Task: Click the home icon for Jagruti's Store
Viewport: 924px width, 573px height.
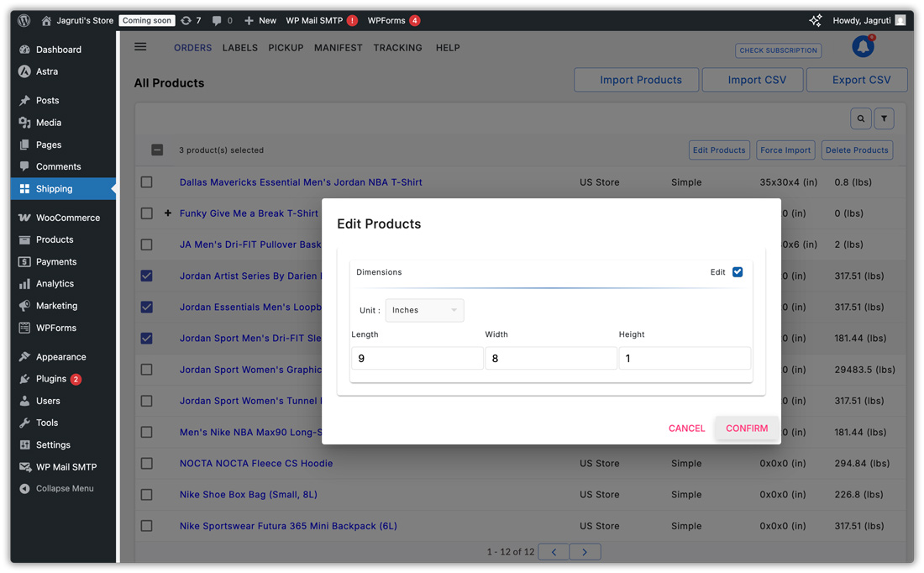Action: click(46, 21)
